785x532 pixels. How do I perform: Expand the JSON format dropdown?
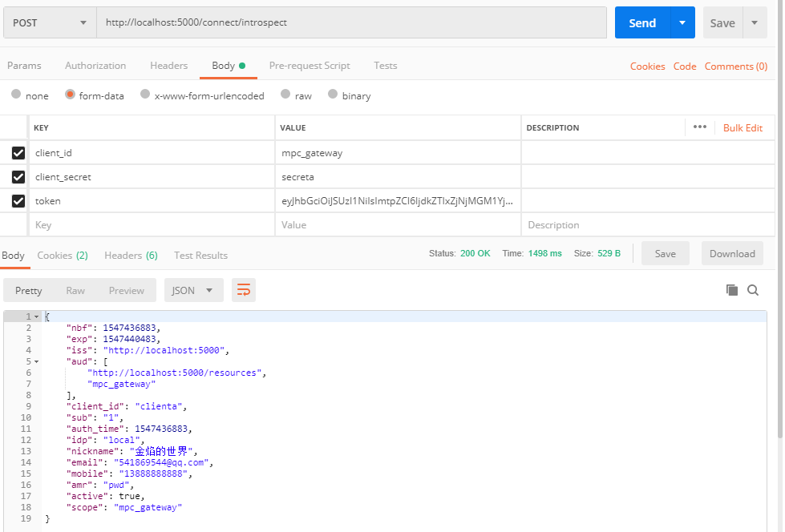[193, 290]
